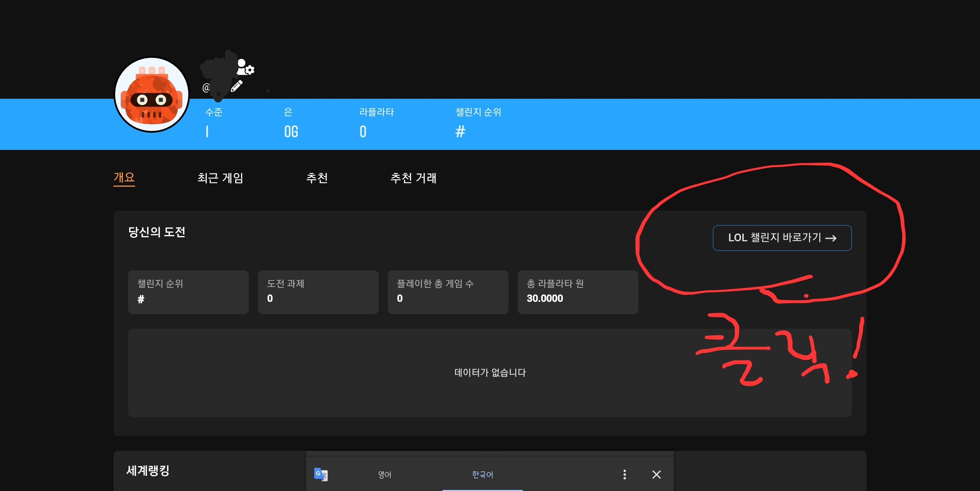Open the robot avatar profile picture
Viewport: 980px width, 491px height.
tap(152, 95)
